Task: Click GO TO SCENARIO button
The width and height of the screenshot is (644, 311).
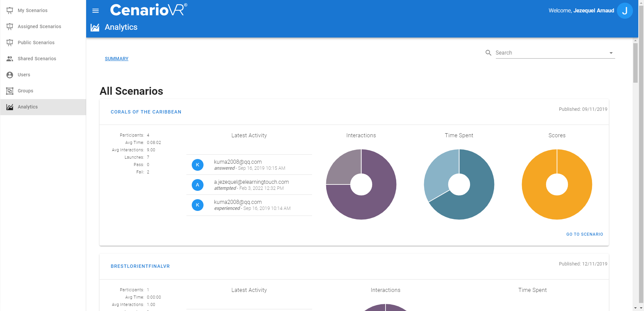Action: click(x=585, y=234)
